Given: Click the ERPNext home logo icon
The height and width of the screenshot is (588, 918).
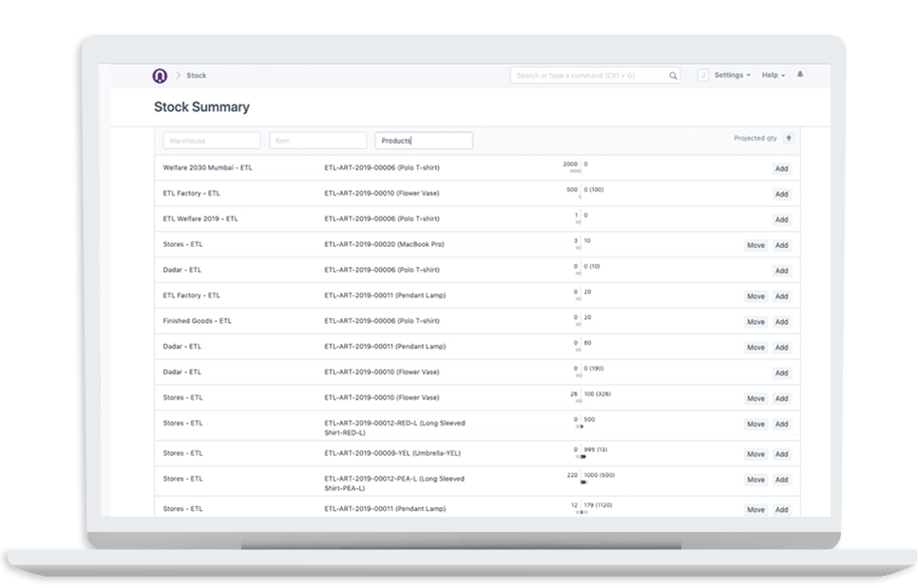Looking at the screenshot, I should 160,76.
